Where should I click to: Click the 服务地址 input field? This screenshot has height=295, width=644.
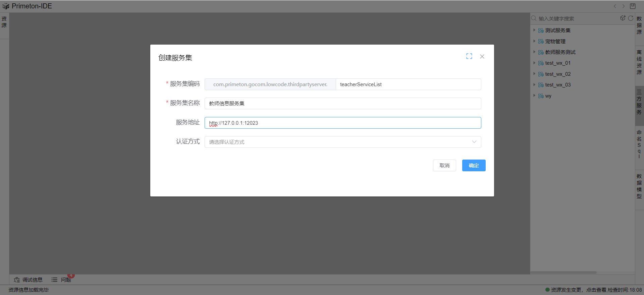[342, 123]
